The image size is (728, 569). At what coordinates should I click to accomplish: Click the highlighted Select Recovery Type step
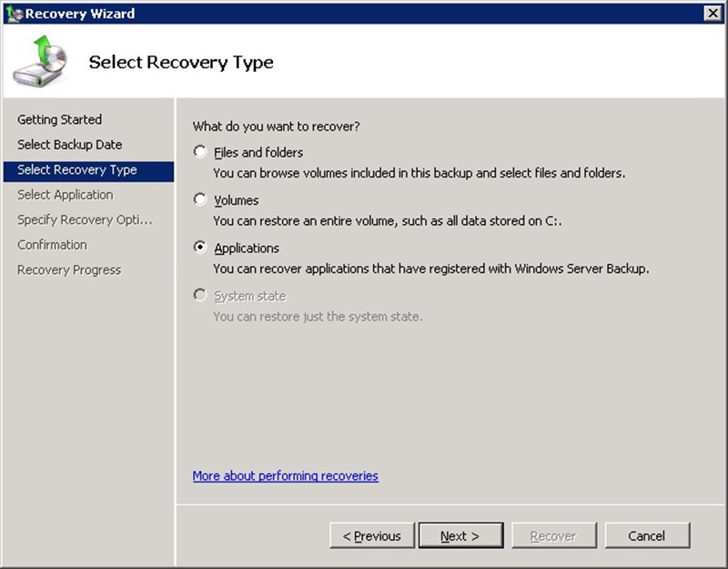pyautogui.click(x=77, y=170)
